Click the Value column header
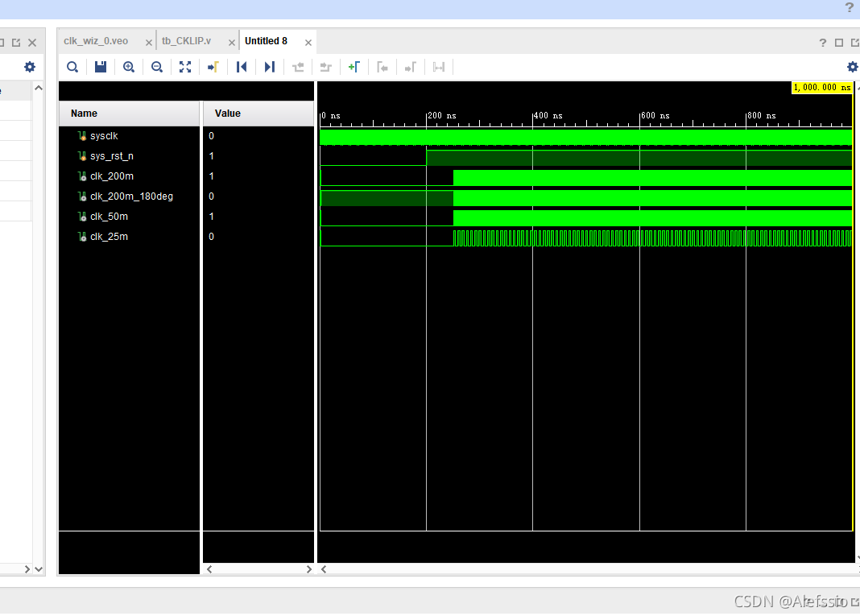This screenshot has width=860, height=616. [258, 114]
